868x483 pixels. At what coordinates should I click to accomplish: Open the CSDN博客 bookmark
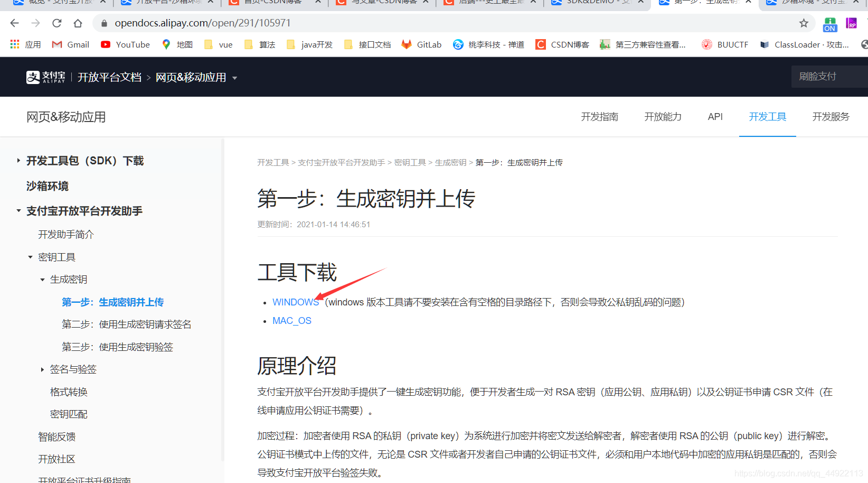[562, 44]
